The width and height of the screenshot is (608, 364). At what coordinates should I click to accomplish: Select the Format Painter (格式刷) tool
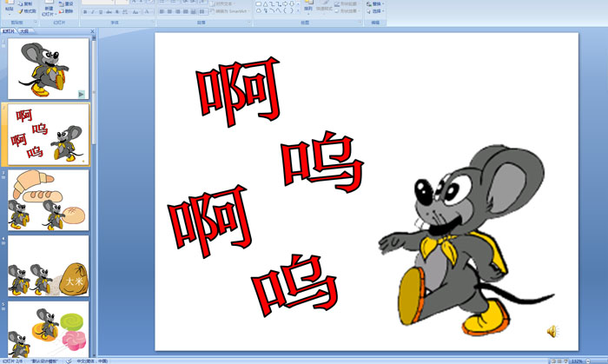coord(27,11)
